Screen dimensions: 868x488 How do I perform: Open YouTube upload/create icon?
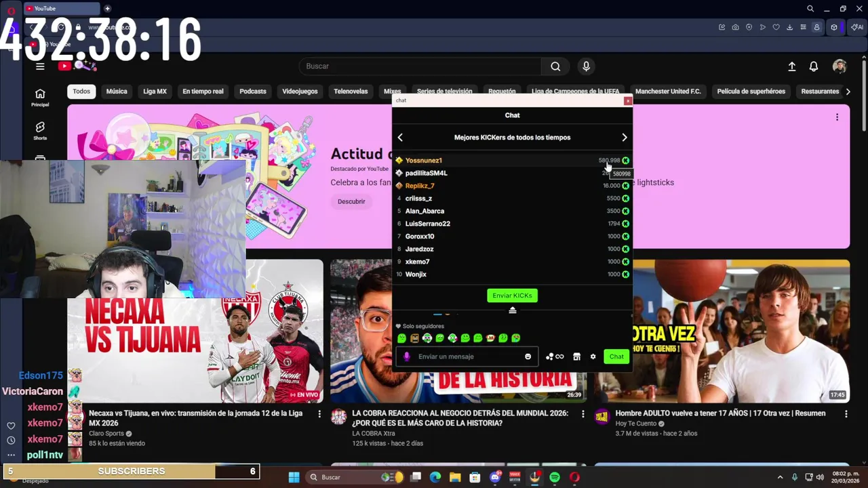click(x=791, y=66)
